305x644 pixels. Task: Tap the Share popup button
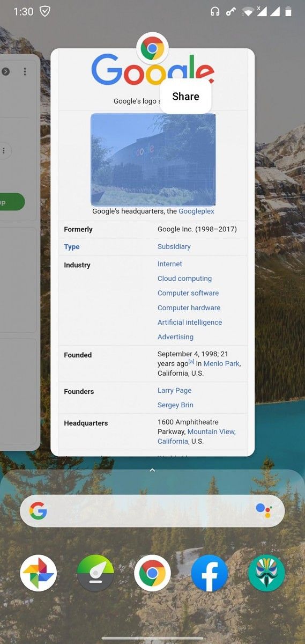[x=185, y=97]
